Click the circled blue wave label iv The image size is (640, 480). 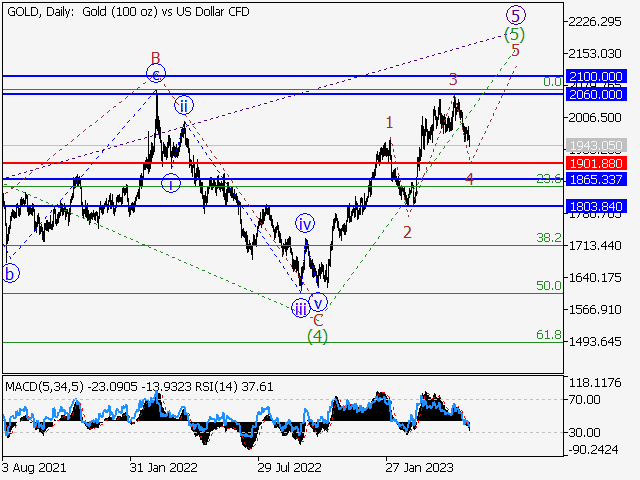(x=305, y=223)
